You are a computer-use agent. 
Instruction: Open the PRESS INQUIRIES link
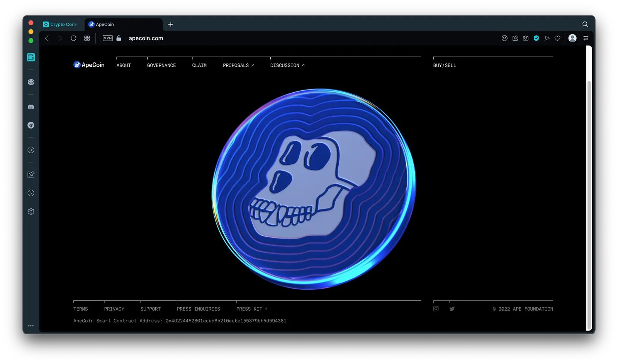(x=199, y=309)
